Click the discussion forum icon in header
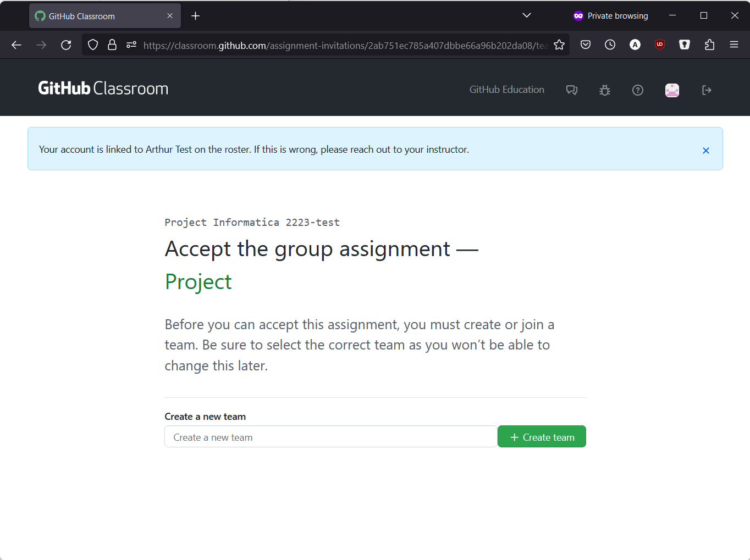The width and height of the screenshot is (750, 560). (x=572, y=90)
